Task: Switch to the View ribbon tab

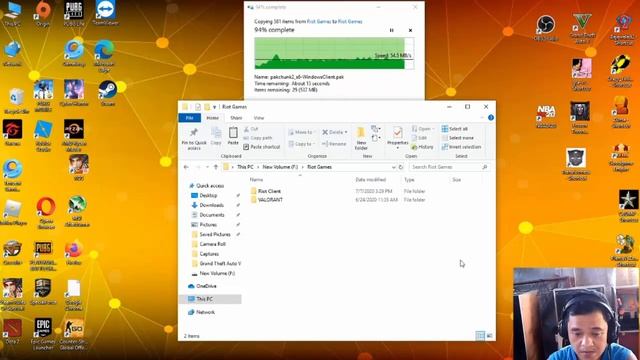Action: tap(259, 118)
